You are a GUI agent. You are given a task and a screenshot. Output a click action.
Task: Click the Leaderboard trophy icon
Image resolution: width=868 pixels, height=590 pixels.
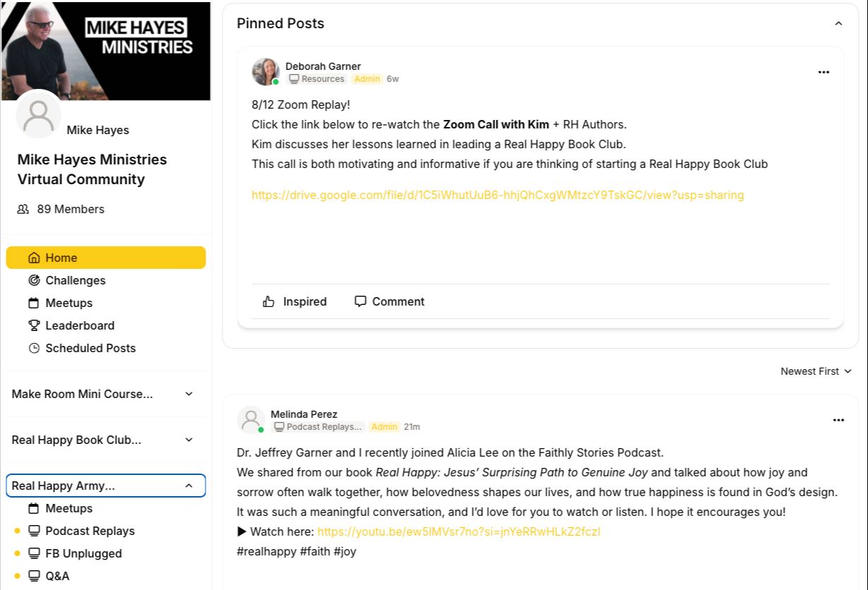click(34, 325)
